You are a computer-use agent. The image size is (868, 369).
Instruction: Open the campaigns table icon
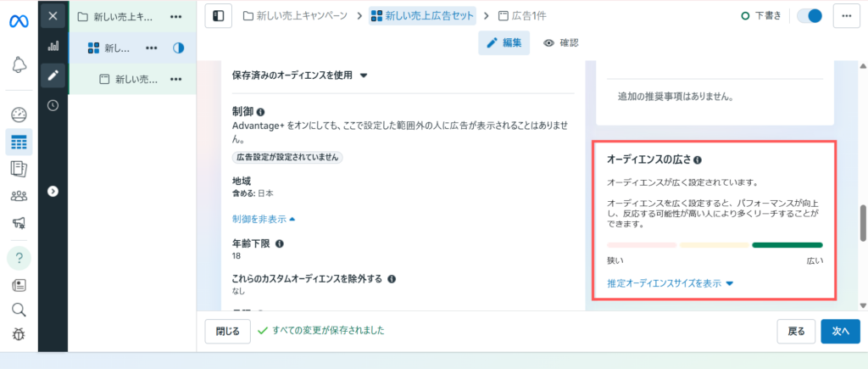(x=19, y=142)
